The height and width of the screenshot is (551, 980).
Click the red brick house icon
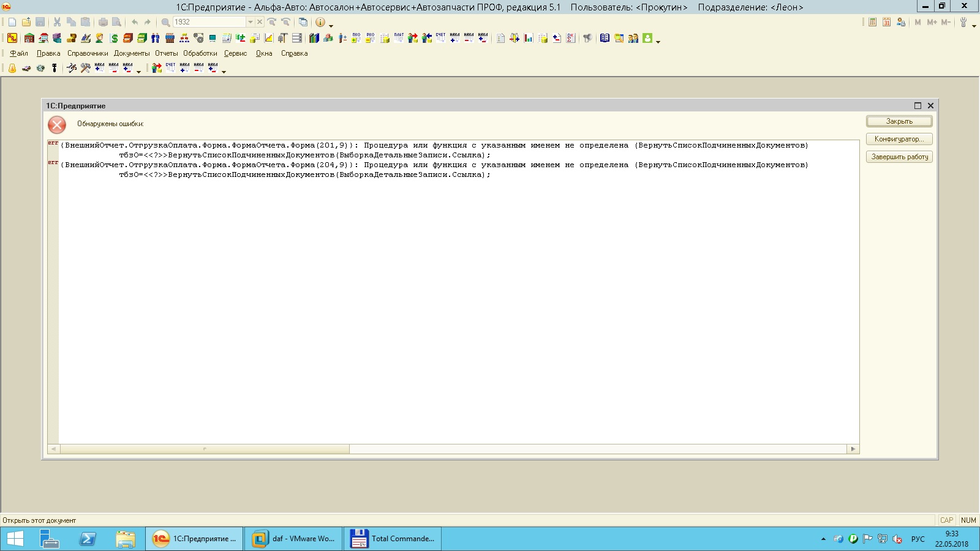(29, 38)
